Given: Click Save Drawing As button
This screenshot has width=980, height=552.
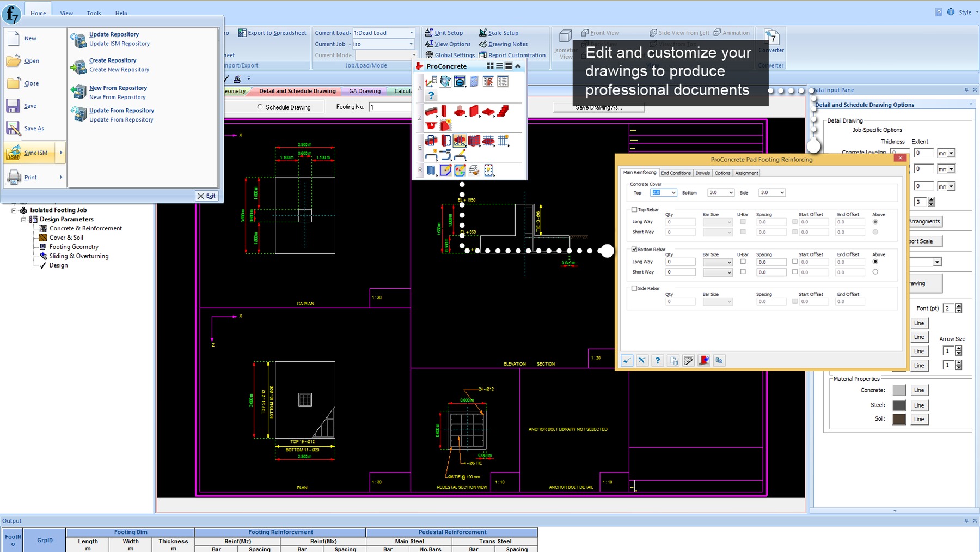Looking at the screenshot, I should [x=599, y=107].
